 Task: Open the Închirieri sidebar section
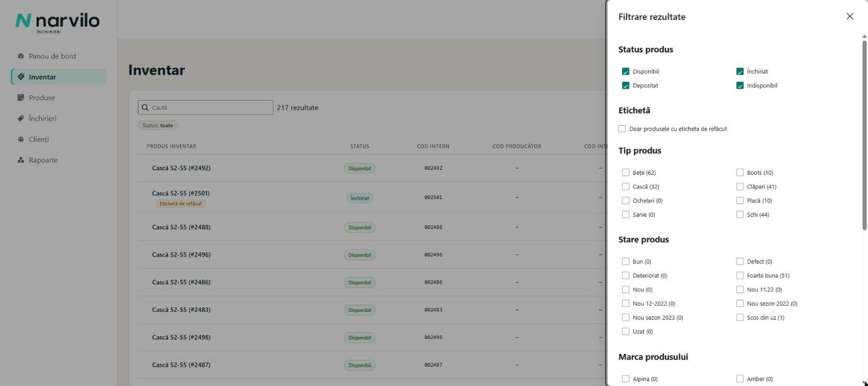[58, 118]
